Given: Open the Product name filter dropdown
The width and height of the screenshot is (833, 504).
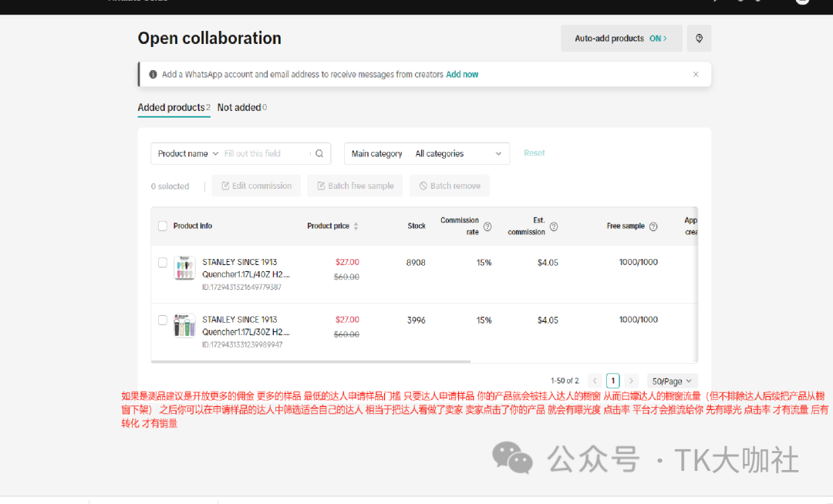Looking at the screenshot, I should (x=188, y=154).
